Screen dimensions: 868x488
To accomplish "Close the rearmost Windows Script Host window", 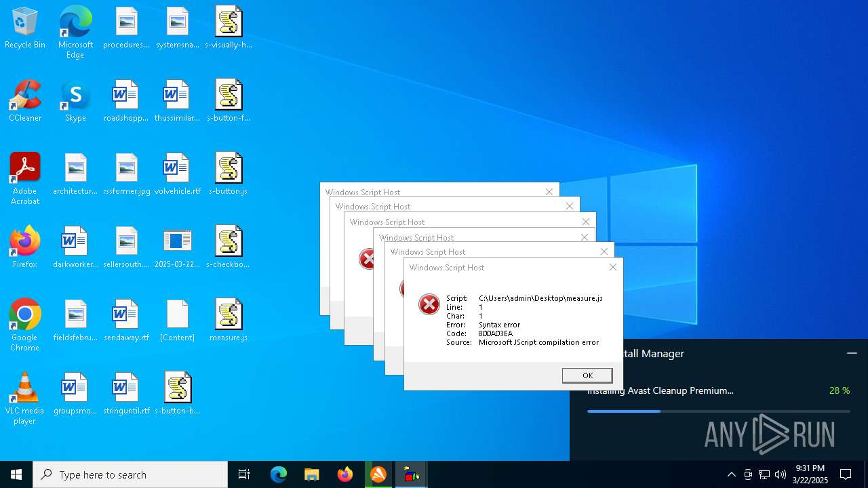I will [x=549, y=192].
